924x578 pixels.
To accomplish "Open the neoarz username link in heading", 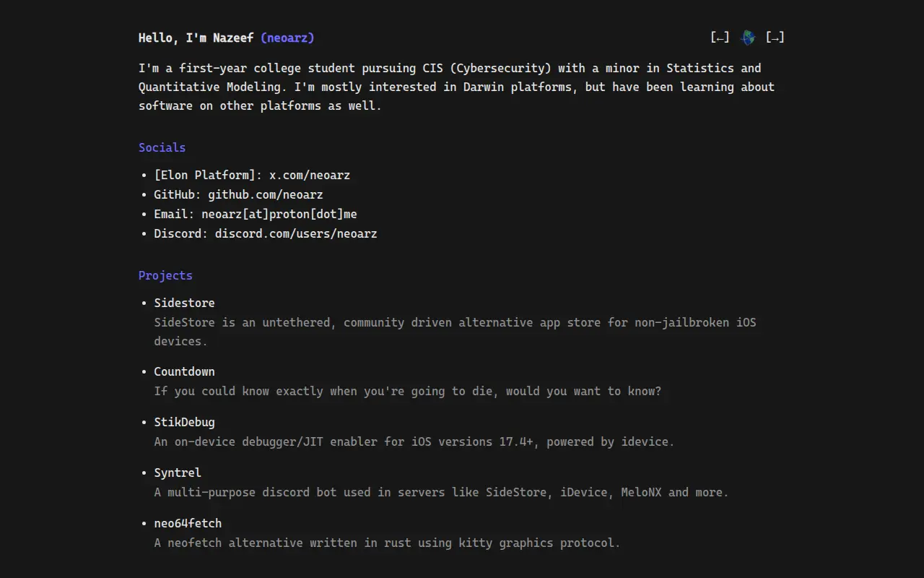I will pyautogui.click(x=287, y=38).
